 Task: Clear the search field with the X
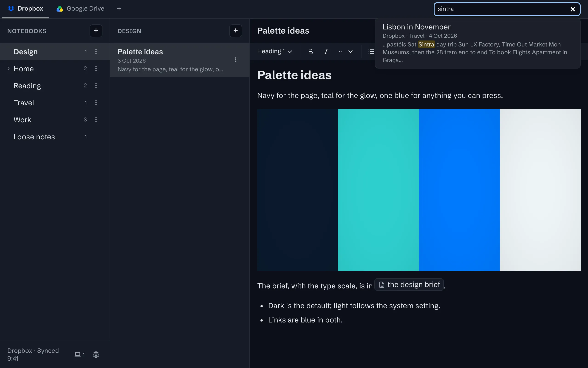point(573,9)
